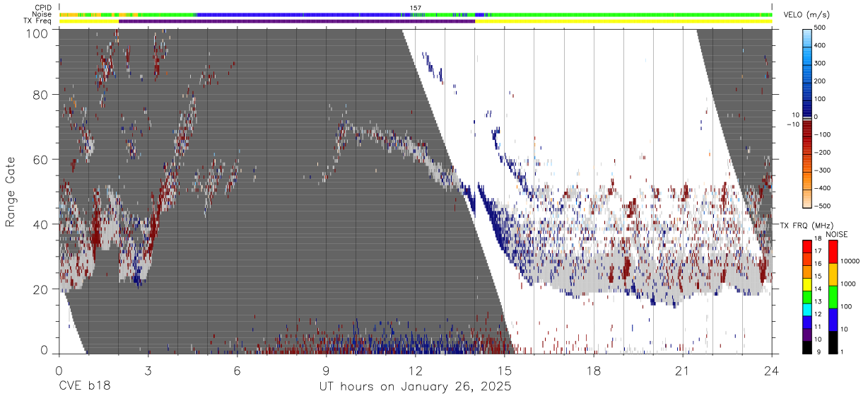Image resolution: width=868 pixels, height=401 pixels.
Task: Click the 18 hour tick on UT axis
Action: 594,369
